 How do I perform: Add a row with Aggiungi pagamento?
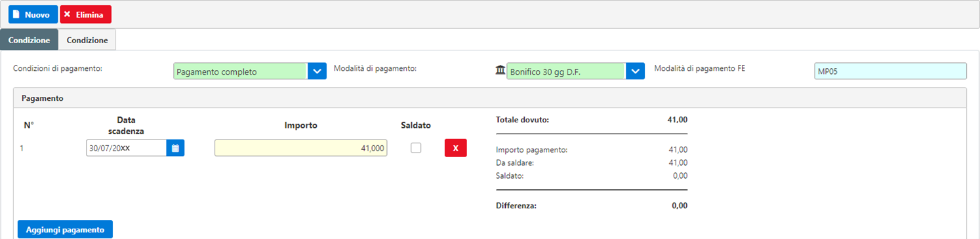[x=65, y=230]
